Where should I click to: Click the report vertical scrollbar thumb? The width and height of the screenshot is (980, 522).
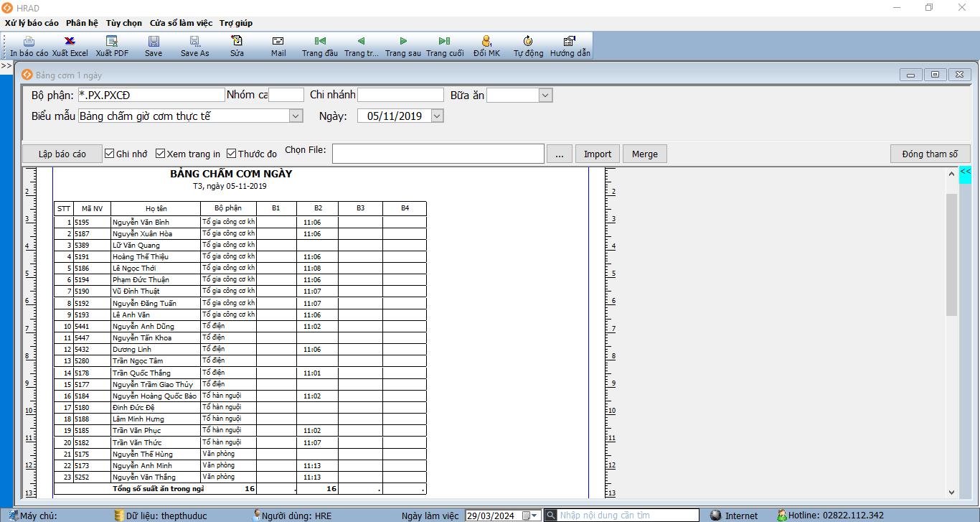[x=951, y=254]
